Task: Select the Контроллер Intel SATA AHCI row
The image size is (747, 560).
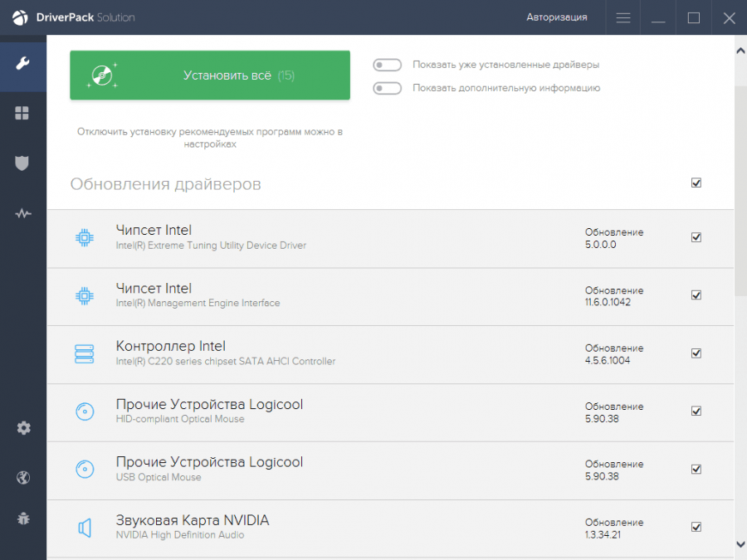Action: coord(332,353)
